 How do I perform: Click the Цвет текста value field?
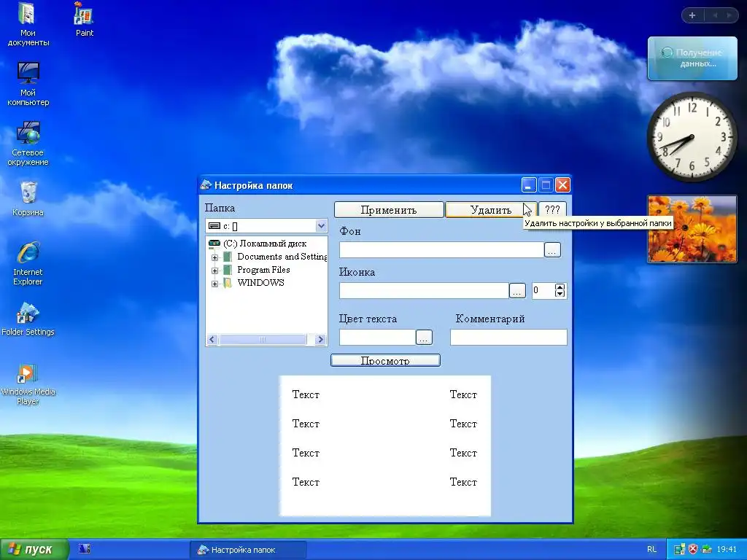tap(377, 337)
